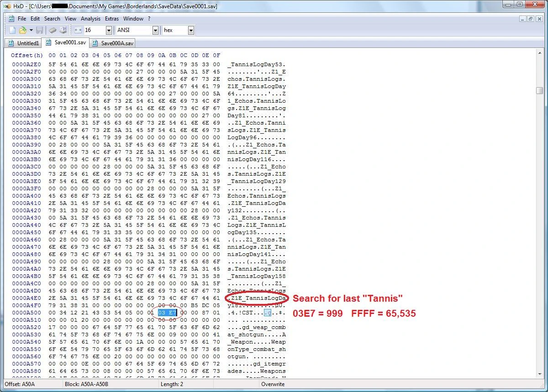The height and width of the screenshot is (392, 548).
Task: Open the Edit menu
Action: tap(35, 19)
